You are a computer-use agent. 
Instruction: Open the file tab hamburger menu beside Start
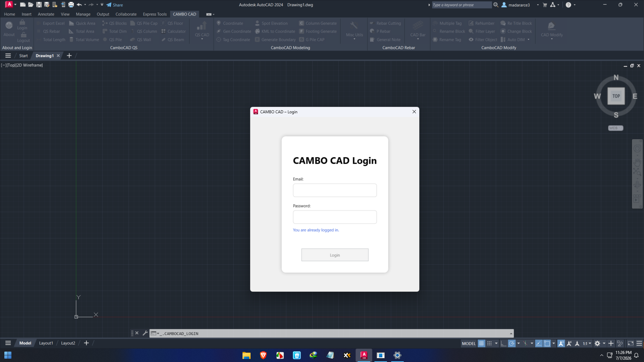click(8, 56)
